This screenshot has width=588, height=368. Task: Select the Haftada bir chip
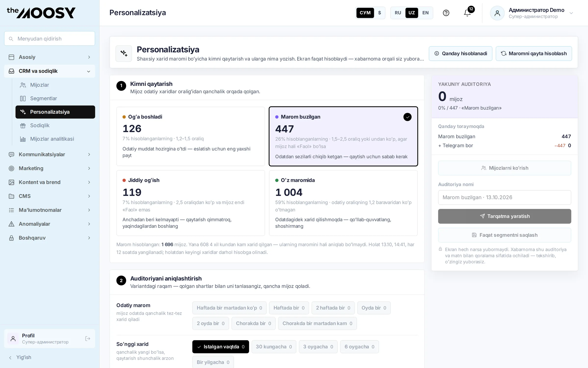click(289, 308)
